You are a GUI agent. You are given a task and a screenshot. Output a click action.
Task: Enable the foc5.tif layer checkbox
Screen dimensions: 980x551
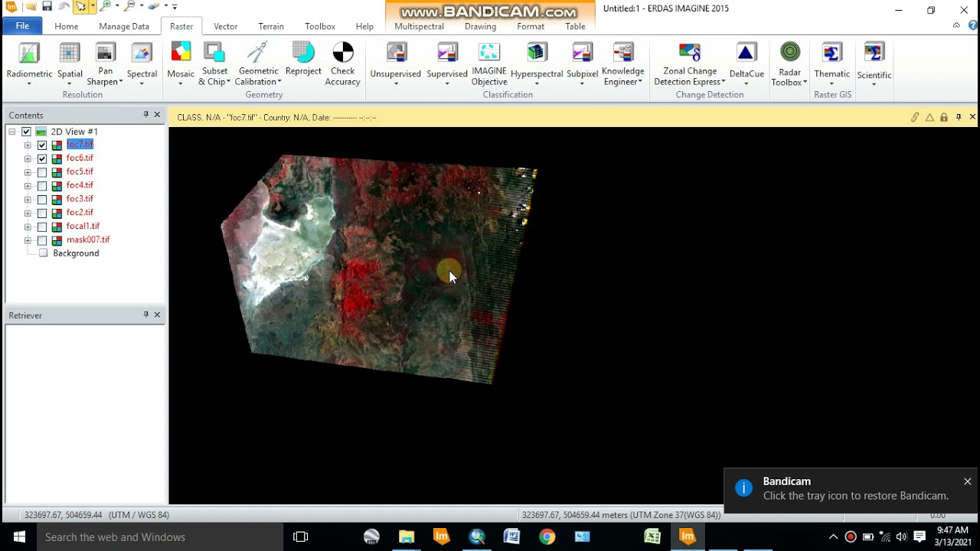(42, 172)
